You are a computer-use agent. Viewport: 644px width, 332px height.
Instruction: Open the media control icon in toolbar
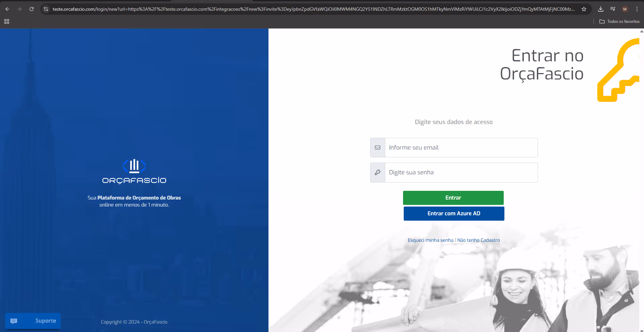(613, 9)
